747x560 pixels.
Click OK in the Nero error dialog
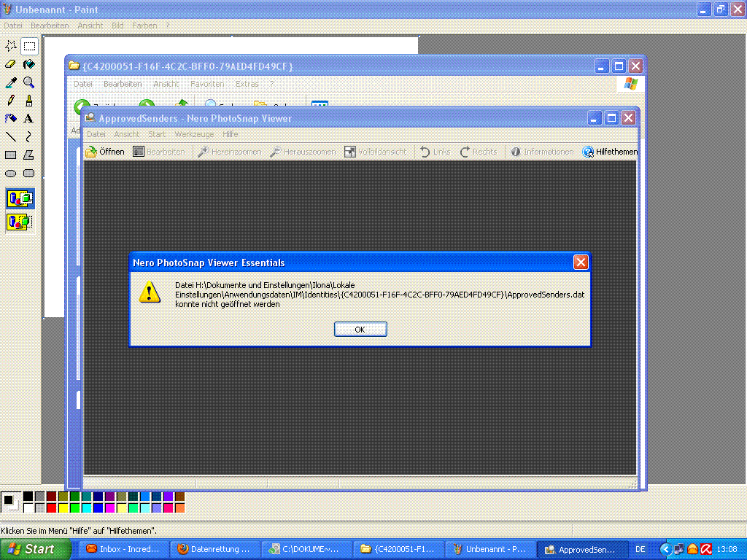360,329
